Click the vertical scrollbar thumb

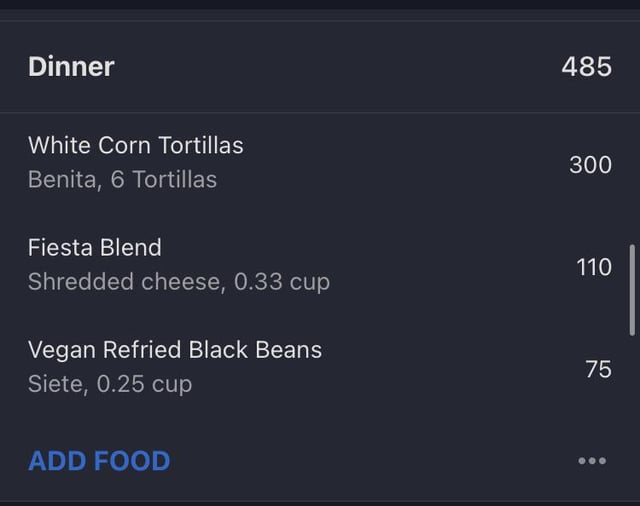[632, 290]
